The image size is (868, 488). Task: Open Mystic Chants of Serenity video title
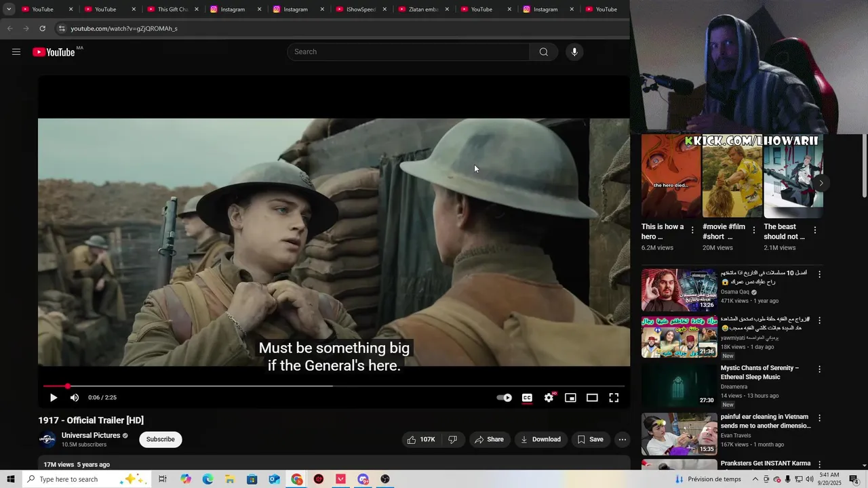click(x=759, y=372)
